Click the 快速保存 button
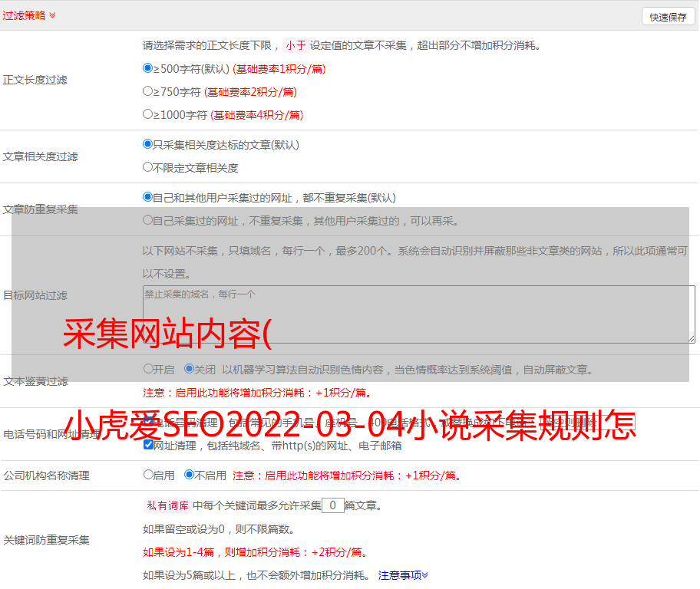This screenshot has width=700, height=589. pyautogui.click(x=668, y=17)
